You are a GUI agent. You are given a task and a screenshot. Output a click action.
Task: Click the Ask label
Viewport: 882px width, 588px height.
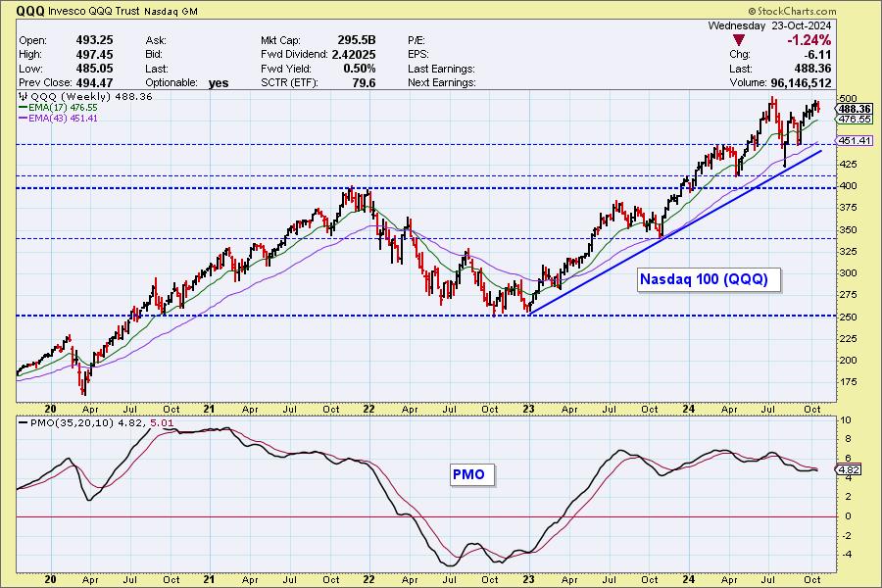(155, 40)
